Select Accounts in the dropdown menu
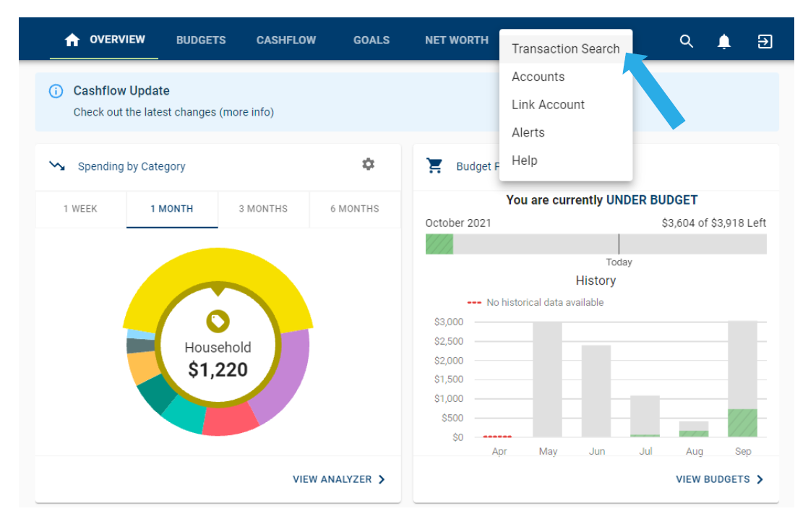This screenshot has width=795, height=532. [538, 77]
